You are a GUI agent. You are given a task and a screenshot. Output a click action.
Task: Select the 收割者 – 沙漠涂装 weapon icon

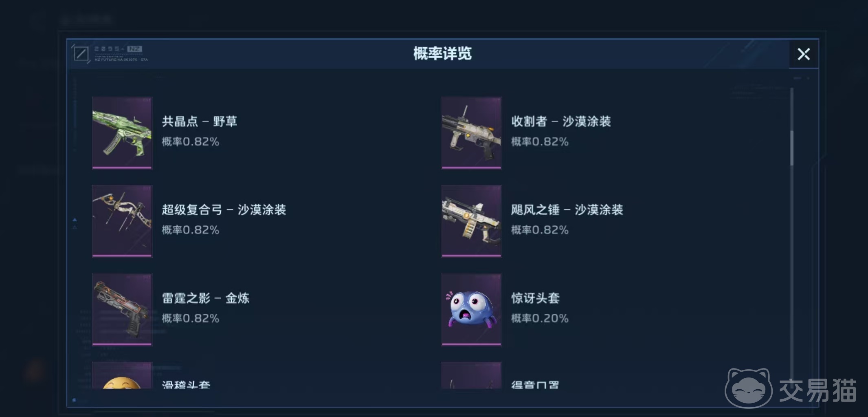[471, 133]
